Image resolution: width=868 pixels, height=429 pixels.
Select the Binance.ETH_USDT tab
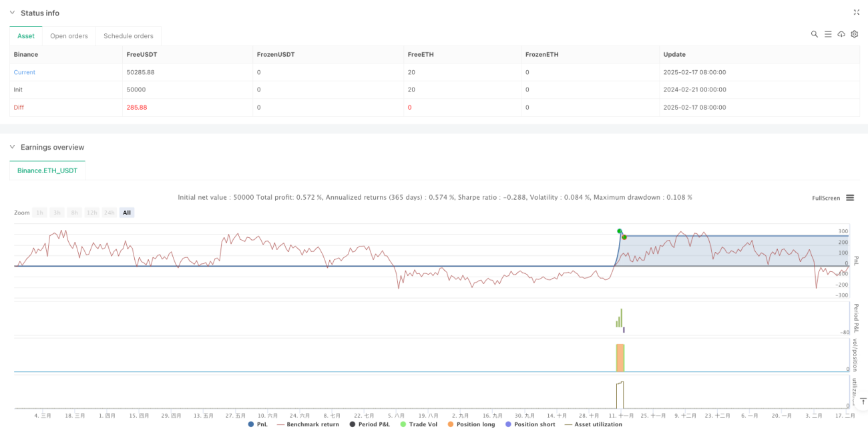click(47, 170)
